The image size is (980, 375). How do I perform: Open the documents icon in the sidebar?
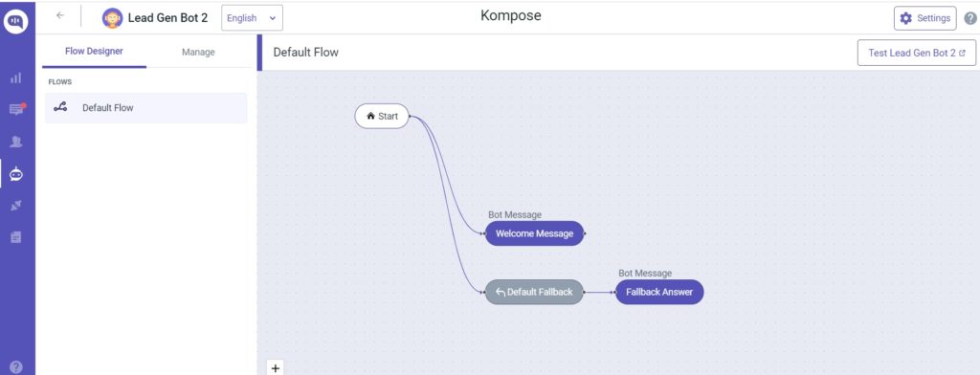click(15, 237)
